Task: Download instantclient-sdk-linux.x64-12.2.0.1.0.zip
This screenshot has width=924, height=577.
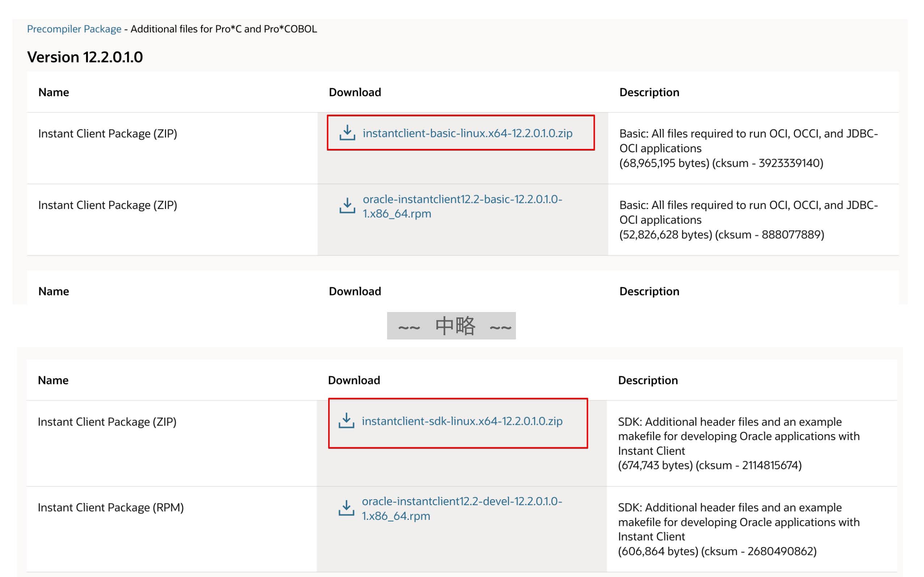Action: (x=462, y=421)
